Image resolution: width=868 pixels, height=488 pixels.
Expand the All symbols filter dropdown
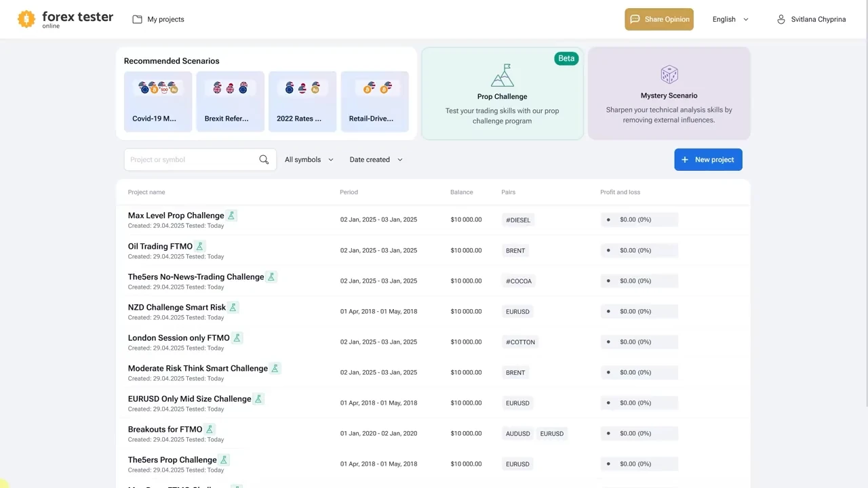(309, 160)
